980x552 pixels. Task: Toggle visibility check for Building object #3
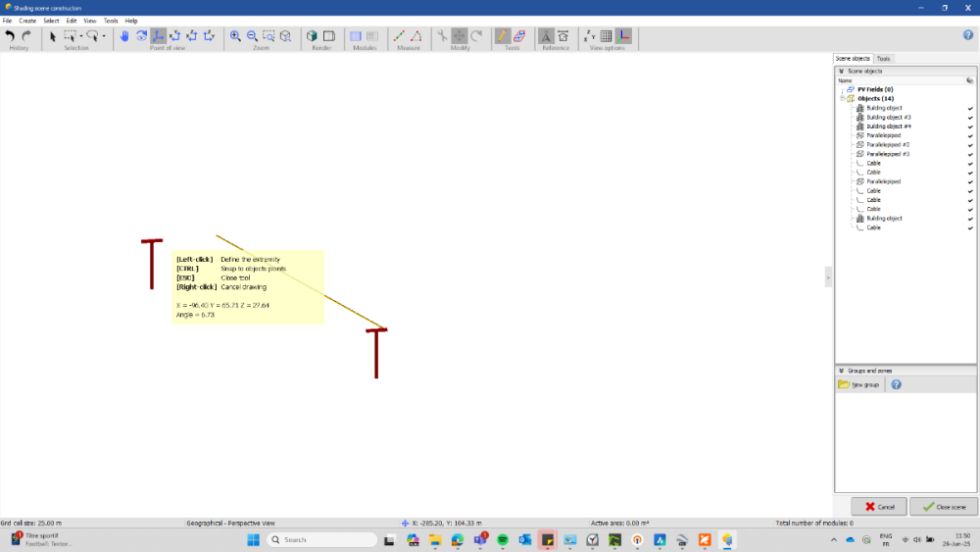[x=970, y=118]
